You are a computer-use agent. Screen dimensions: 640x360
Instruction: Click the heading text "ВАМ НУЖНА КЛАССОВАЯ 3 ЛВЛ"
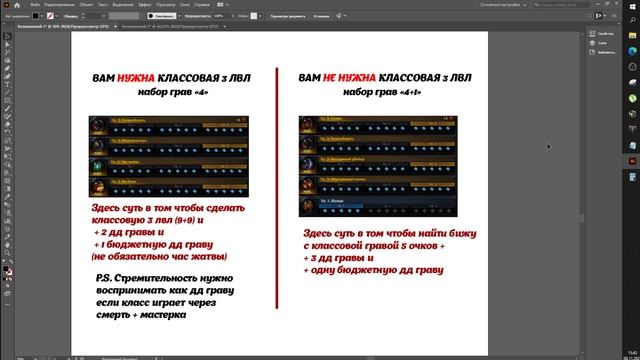pyautogui.click(x=171, y=78)
